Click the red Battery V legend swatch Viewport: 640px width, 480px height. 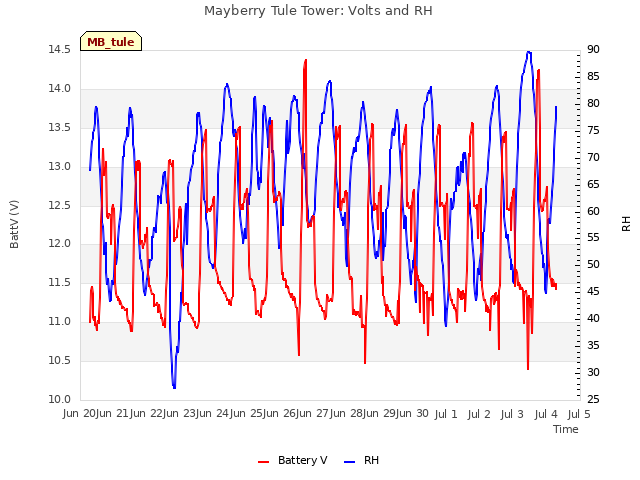tap(264, 461)
